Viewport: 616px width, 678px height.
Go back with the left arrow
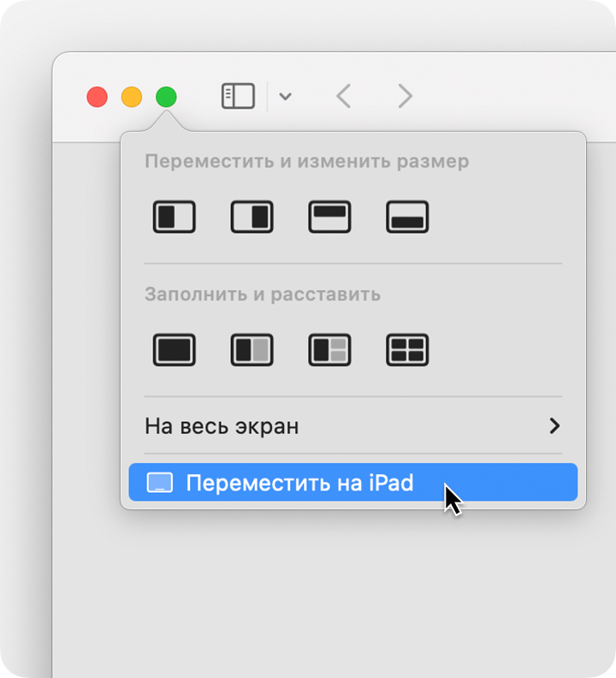click(344, 96)
